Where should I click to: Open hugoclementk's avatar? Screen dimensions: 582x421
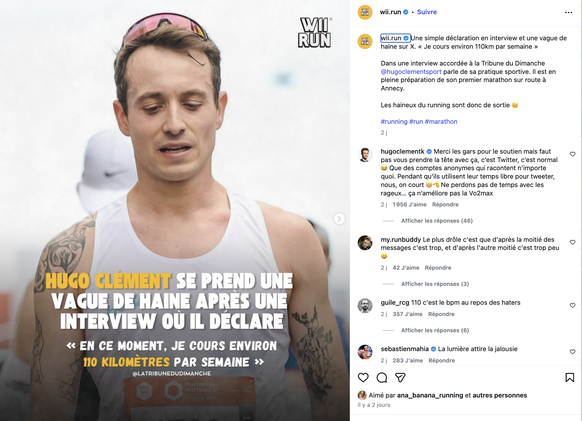pos(365,154)
